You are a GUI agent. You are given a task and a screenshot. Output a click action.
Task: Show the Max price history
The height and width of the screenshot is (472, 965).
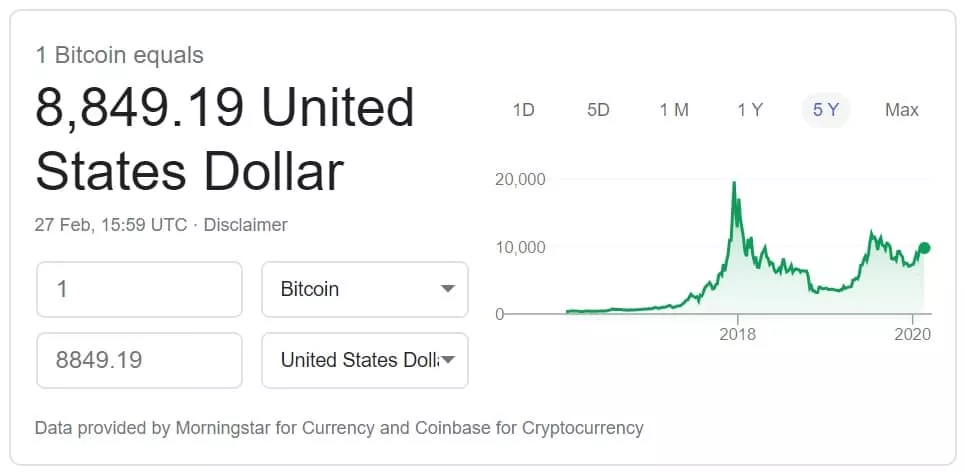coord(901,110)
